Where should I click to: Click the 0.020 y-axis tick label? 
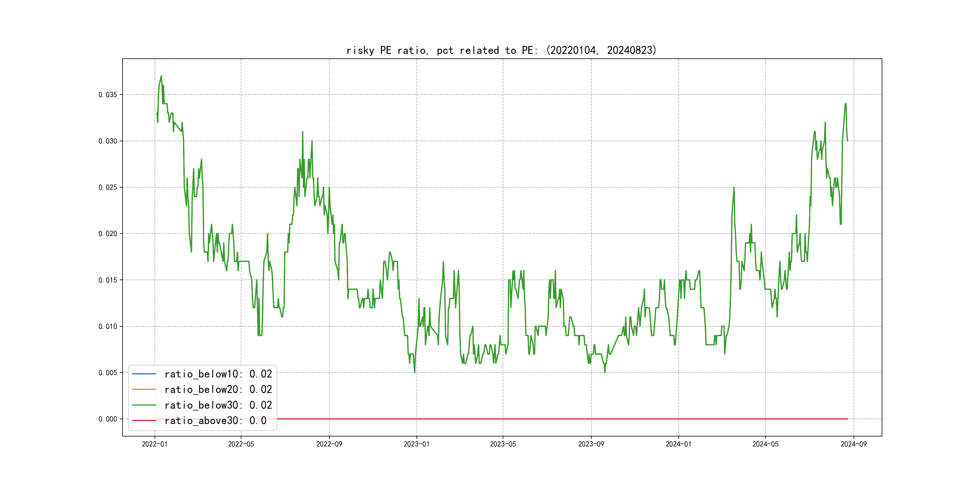coord(108,234)
